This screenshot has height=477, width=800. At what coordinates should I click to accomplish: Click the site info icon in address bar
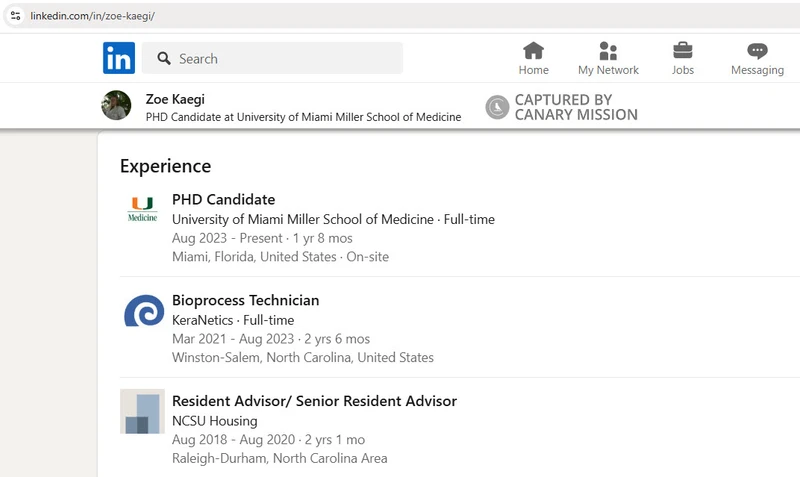point(15,16)
